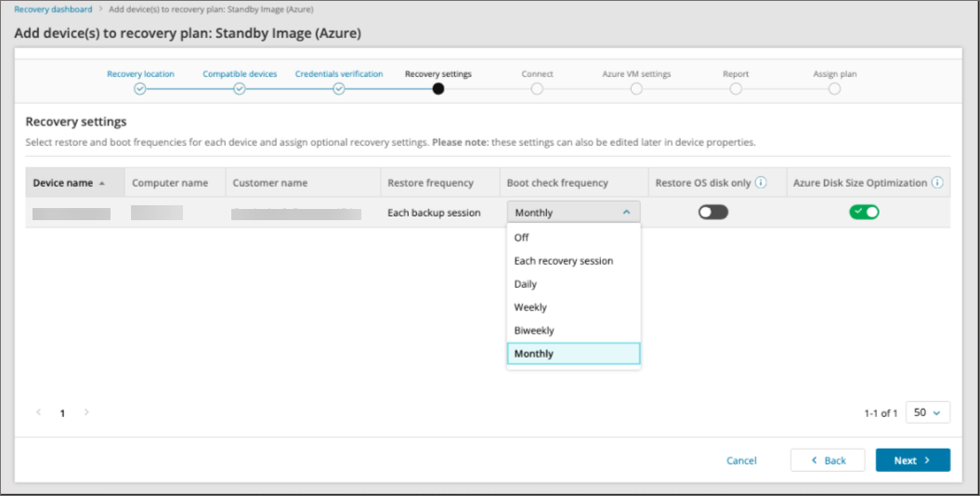
Task: Select Daily boot check frequency
Action: pos(526,284)
